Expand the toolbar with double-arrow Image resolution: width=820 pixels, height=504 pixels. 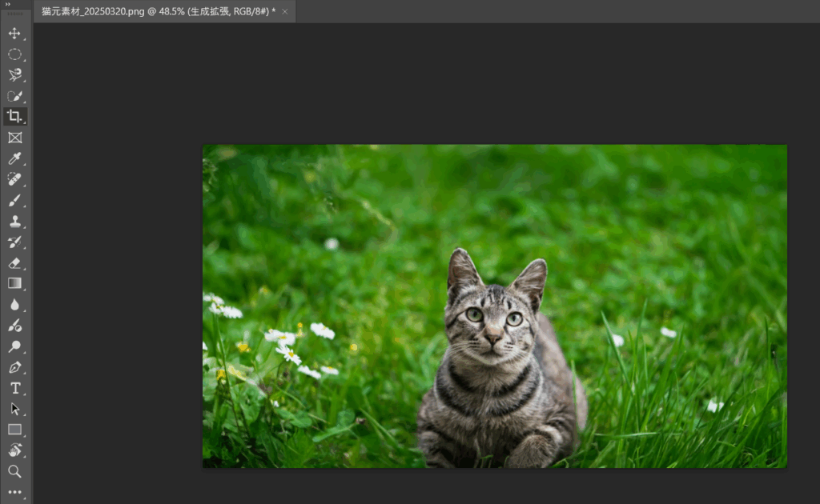pos(7,4)
